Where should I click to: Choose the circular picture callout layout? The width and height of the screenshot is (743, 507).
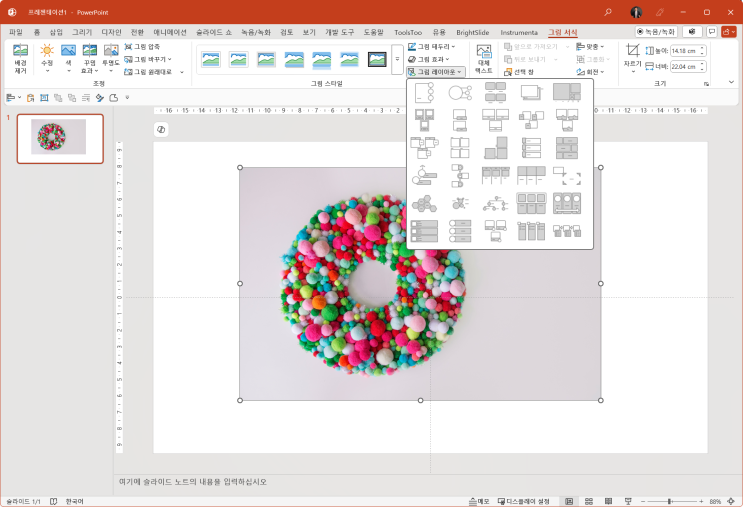[x=460, y=92]
